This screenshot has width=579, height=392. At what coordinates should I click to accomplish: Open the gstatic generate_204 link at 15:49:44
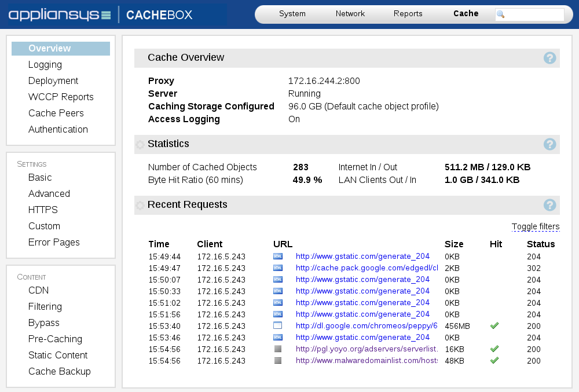[x=362, y=257]
